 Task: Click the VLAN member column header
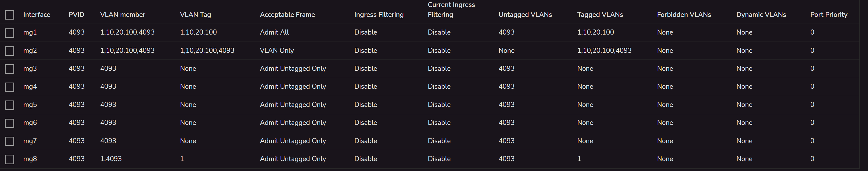123,14
